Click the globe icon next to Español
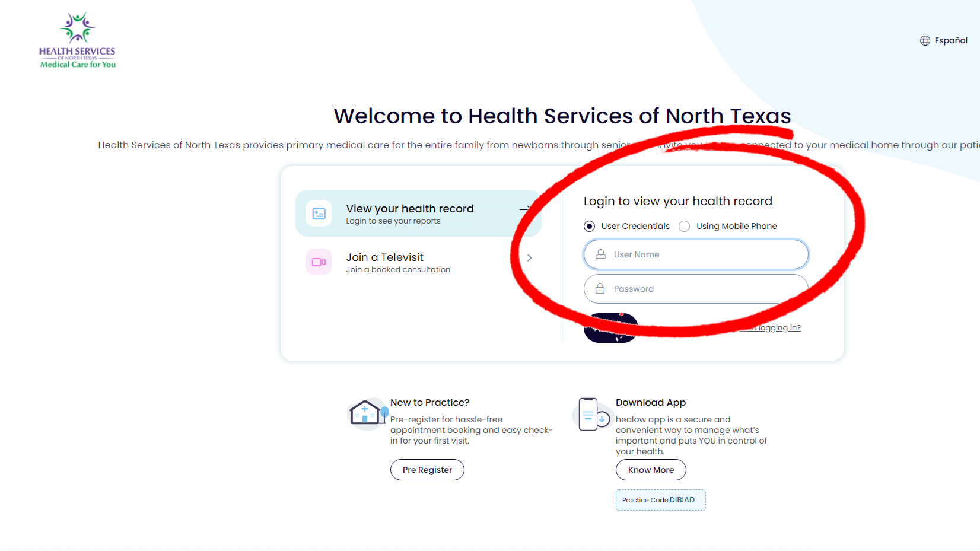Screen dimensions: 980x551 tap(925, 40)
